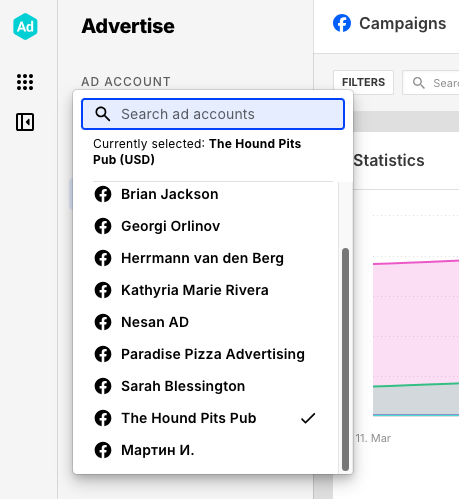Viewport: 459px width, 499px height.
Task: Open the nine-dot apps grid
Action: (25, 82)
